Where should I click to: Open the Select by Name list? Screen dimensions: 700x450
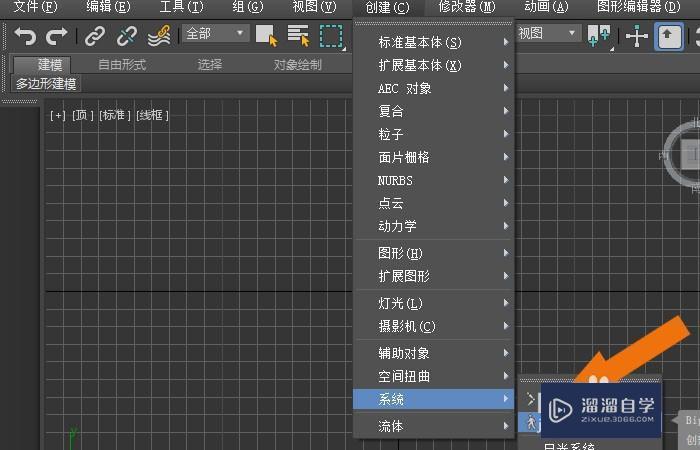(298, 36)
